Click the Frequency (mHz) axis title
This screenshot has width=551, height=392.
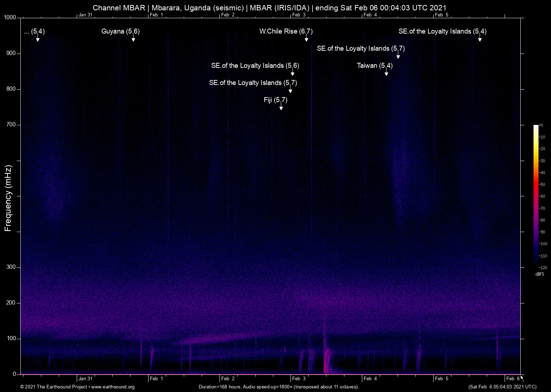(8, 198)
